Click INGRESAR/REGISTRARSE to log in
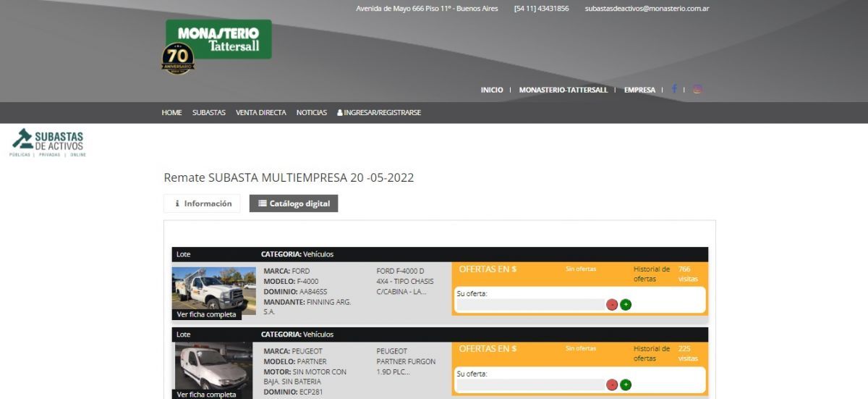 click(x=379, y=113)
